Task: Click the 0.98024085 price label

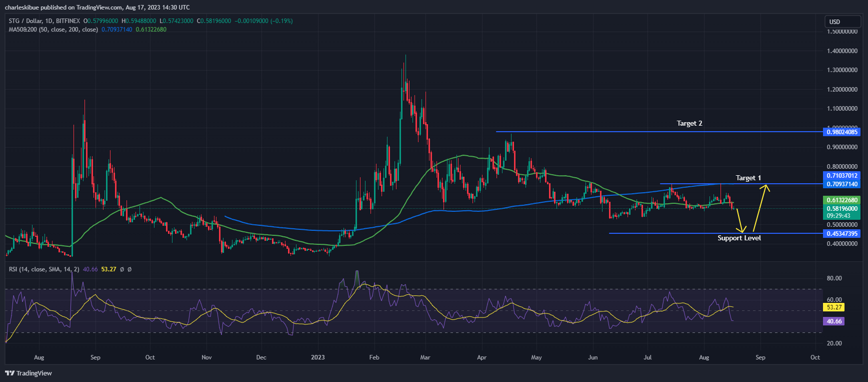Action: click(x=841, y=132)
